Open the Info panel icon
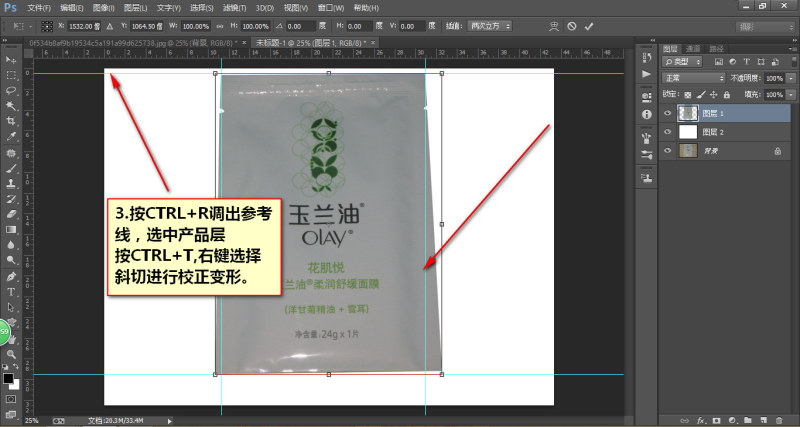800x427 pixels. (x=646, y=114)
